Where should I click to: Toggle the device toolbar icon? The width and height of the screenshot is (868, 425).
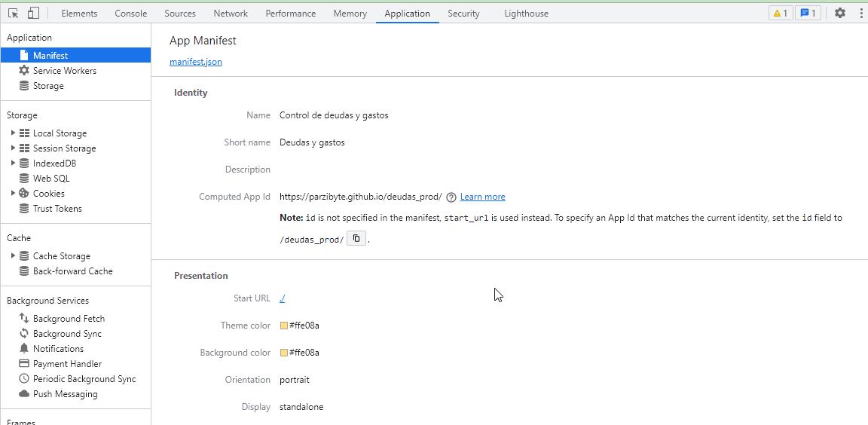(x=33, y=13)
